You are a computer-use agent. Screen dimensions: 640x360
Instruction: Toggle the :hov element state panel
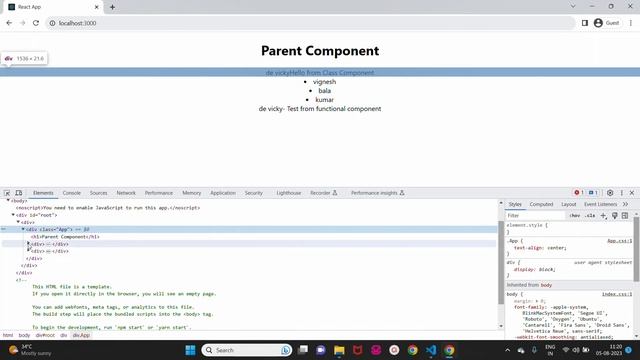coord(575,216)
